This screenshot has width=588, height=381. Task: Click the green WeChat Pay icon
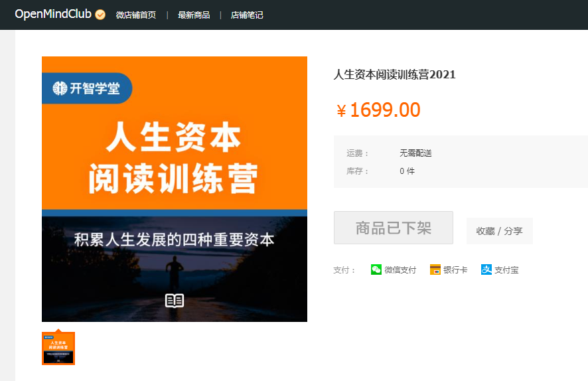click(x=376, y=269)
